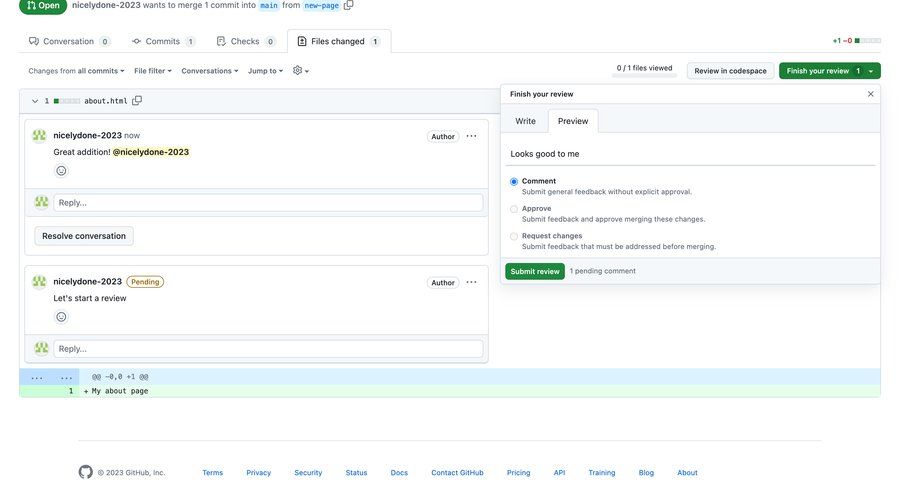Switch to the Conversation tab

point(69,41)
